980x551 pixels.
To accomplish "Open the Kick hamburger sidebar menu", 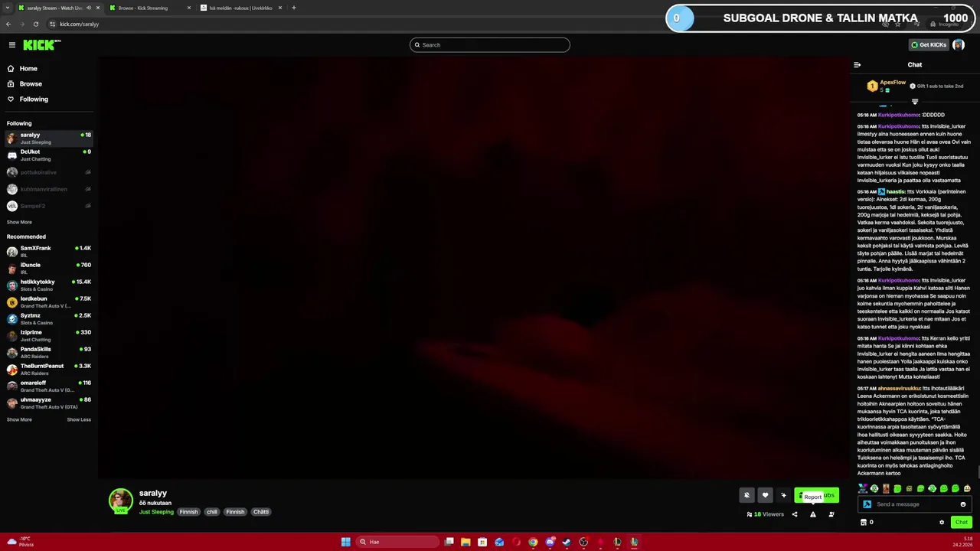I will [11, 45].
